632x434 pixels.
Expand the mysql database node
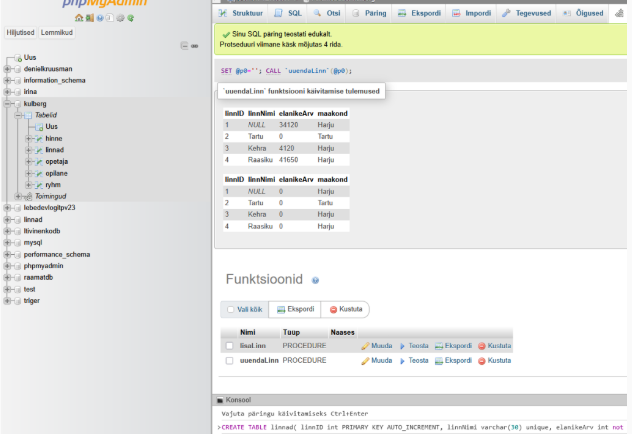coord(8,242)
